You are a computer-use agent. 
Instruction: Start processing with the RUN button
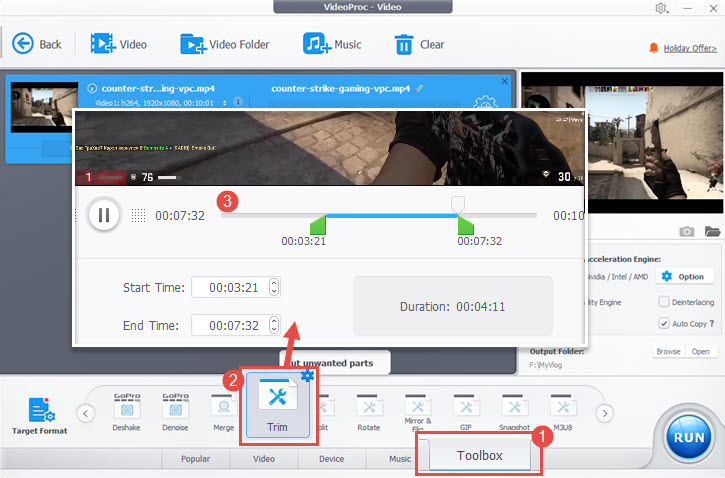pos(688,437)
